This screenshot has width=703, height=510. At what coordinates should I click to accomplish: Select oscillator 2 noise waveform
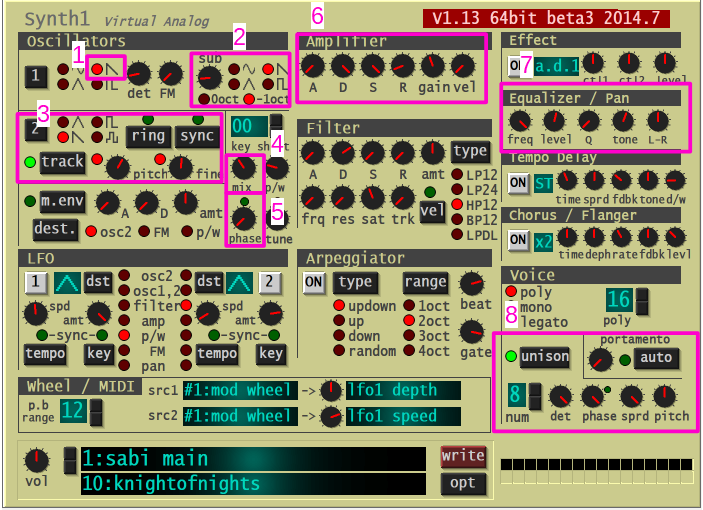coord(97,137)
